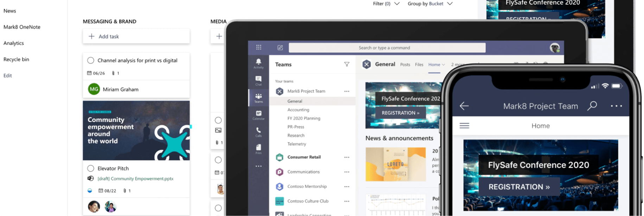
Task: Click the Home title on the phone
Action: coord(541,126)
